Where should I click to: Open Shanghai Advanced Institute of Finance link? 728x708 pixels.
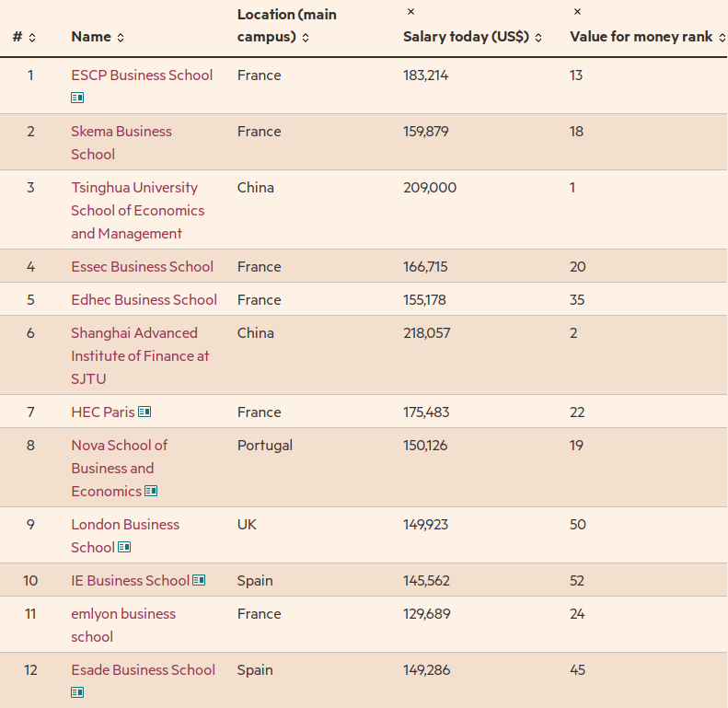140,356
